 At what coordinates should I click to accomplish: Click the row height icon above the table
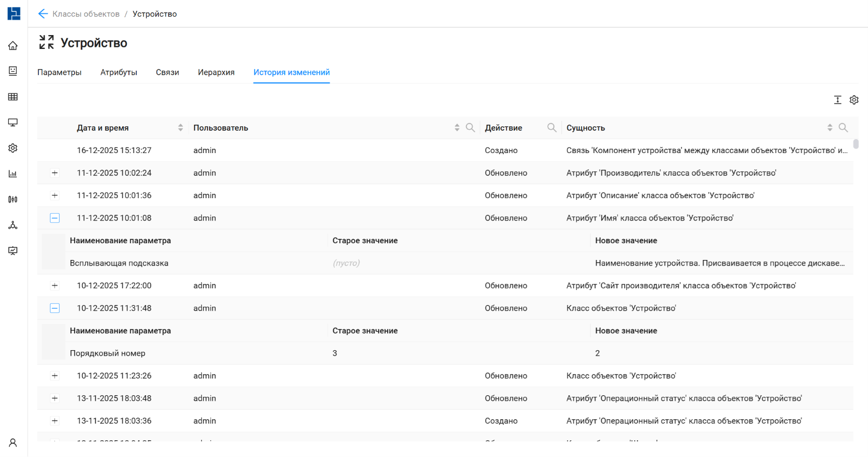point(837,100)
